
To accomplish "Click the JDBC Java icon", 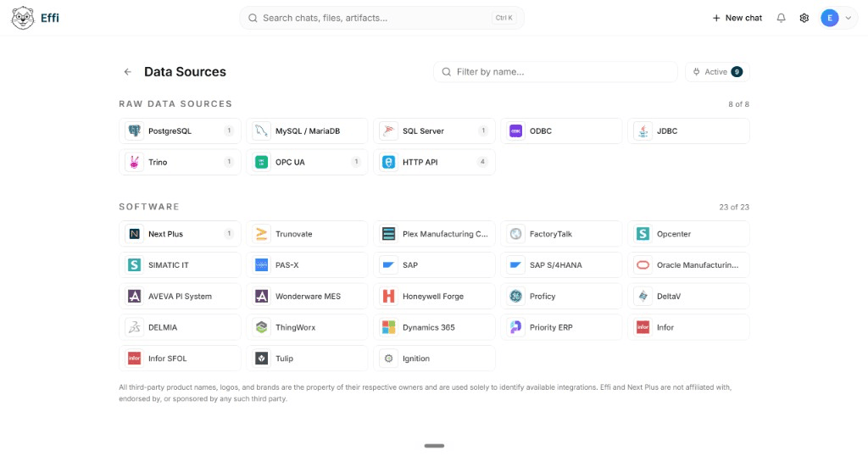I will (x=643, y=131).
